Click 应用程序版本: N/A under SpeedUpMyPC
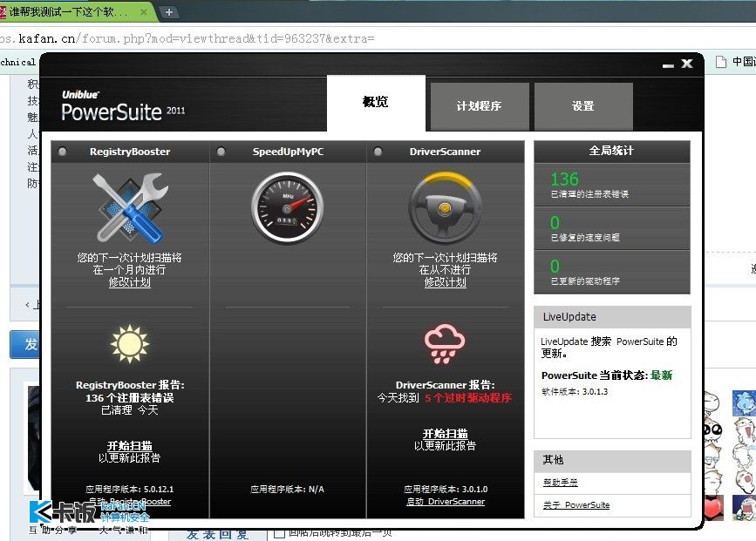This screenshot has height=541, width=756. (288, 490)
